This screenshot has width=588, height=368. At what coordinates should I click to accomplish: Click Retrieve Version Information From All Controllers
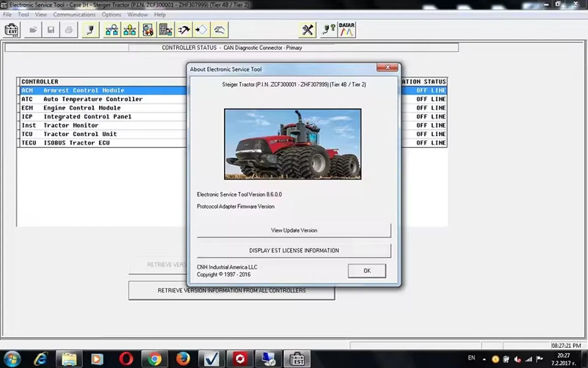pyautogui.click(x=232, y=291)
